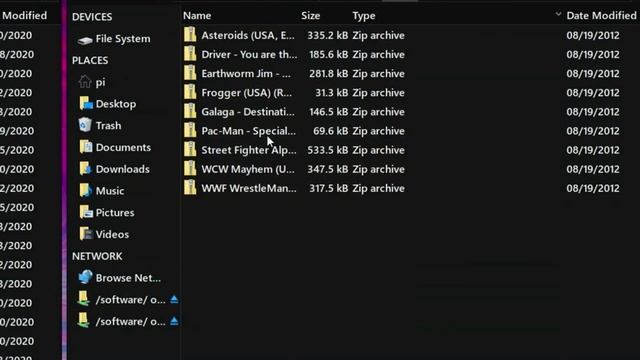Click the Music folder icon
This screenshot has height=360, width=640.
tap(85, 190)
